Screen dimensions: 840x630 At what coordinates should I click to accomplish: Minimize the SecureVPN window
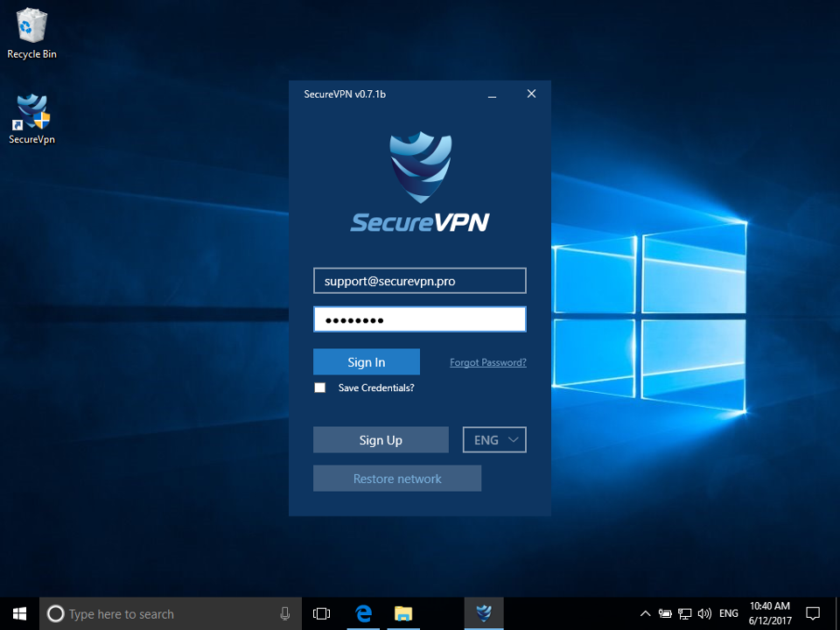(493, 94)
